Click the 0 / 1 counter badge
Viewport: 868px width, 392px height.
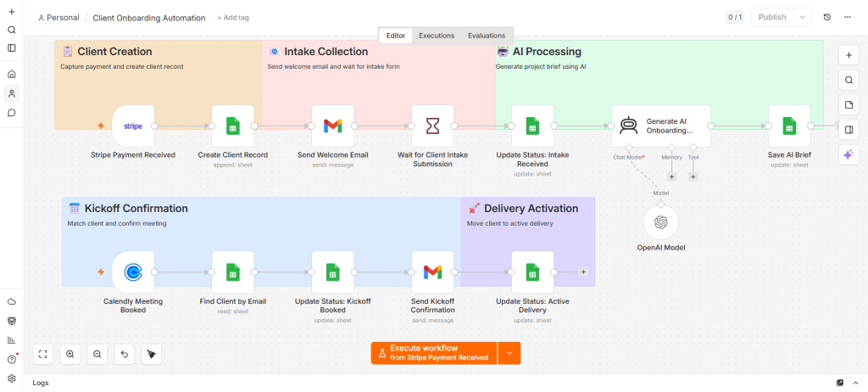point(735,17)
